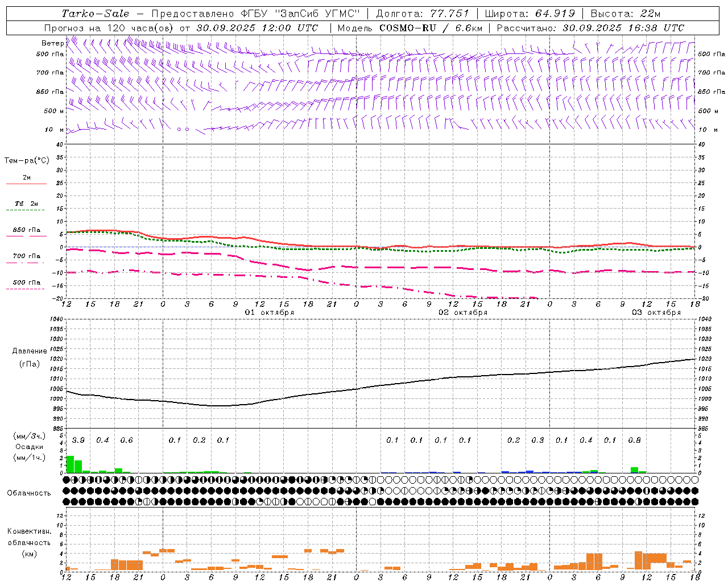Select the 3.9 precipitation value
This screenshot has height=582, width=728.
click(x=78, y=440)
